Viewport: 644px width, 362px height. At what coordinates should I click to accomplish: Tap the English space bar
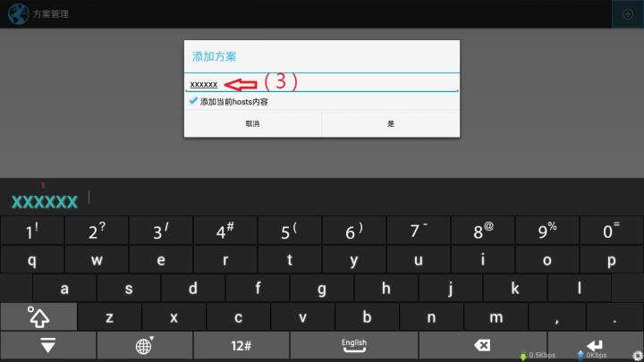354,345
